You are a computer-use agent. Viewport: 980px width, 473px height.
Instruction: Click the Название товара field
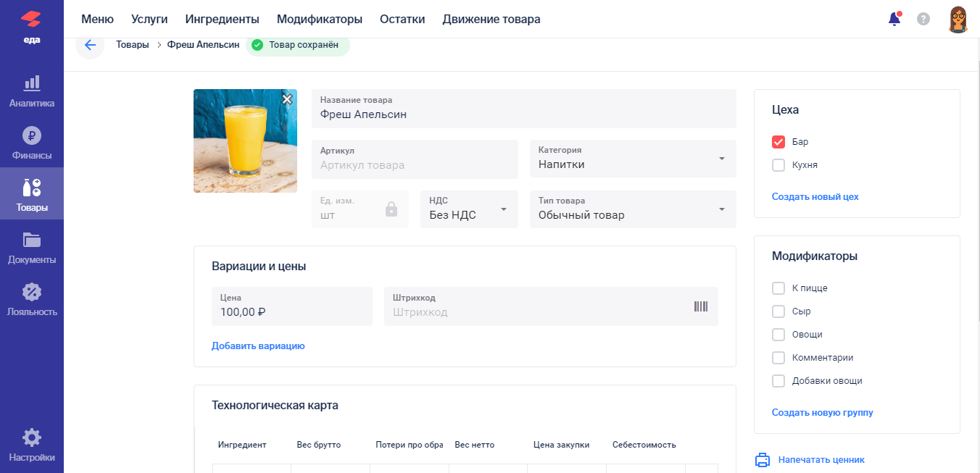point(524,108)
